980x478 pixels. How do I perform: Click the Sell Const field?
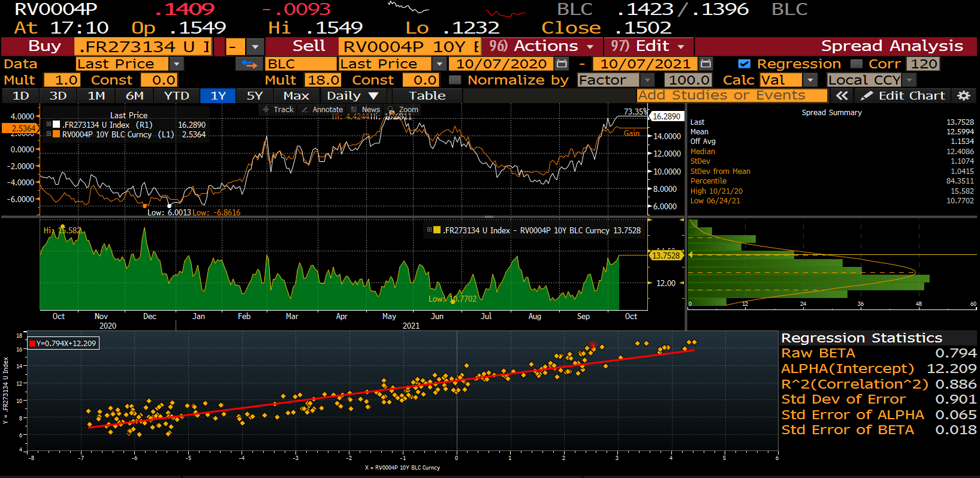[421, 80]
